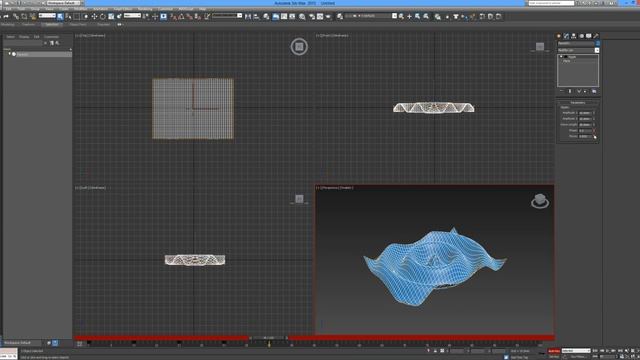The image size is (640, 360).
Task: Click the Wave Length value field
Action: coord(585,124)
